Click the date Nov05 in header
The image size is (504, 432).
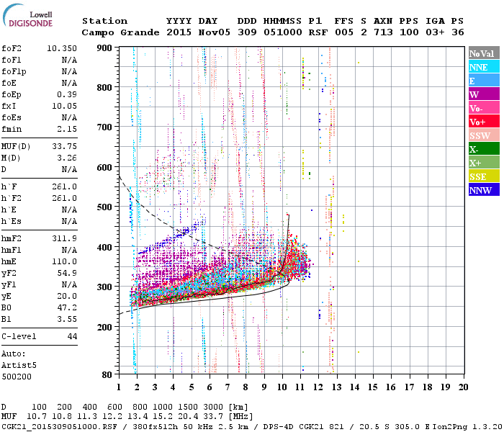215,32
